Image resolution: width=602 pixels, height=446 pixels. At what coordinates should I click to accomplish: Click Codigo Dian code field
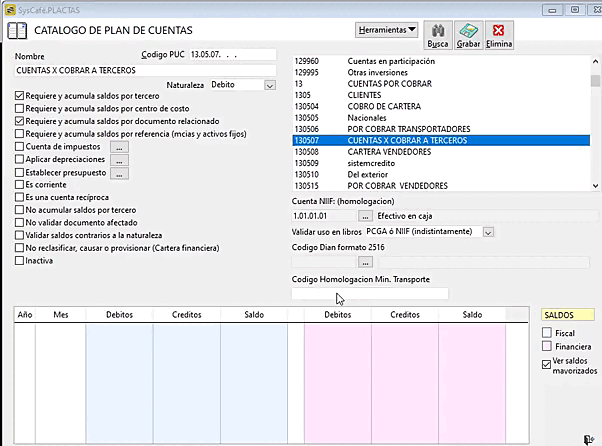[324, 263]
